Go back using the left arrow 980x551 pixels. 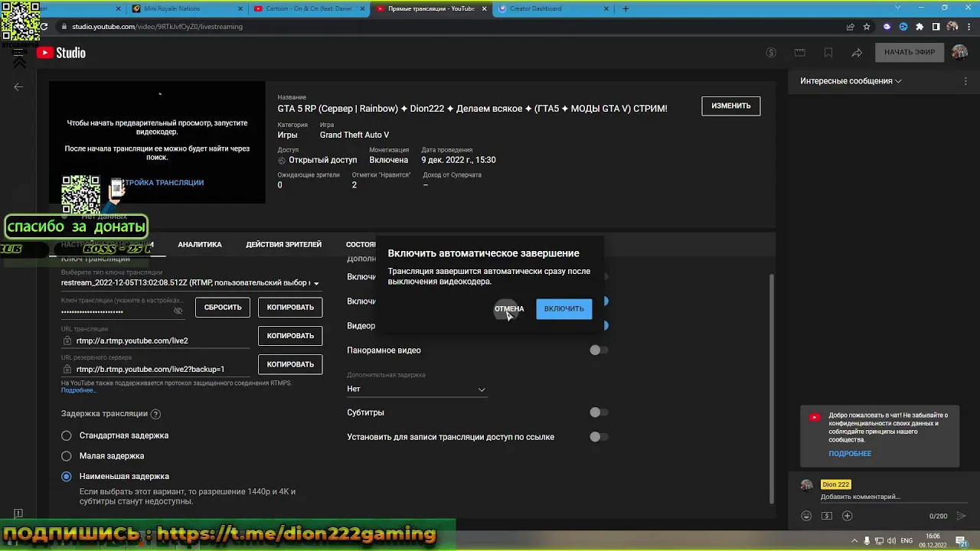pos(18,86)
